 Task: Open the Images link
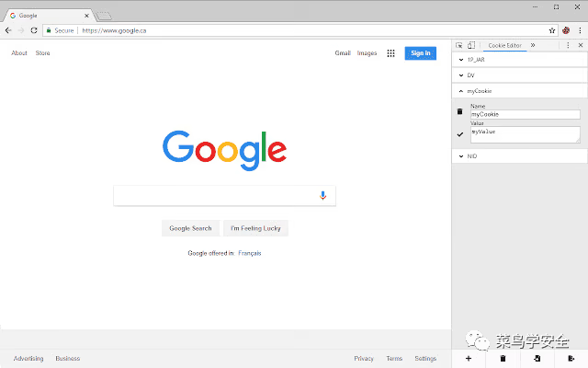point(367,53)
